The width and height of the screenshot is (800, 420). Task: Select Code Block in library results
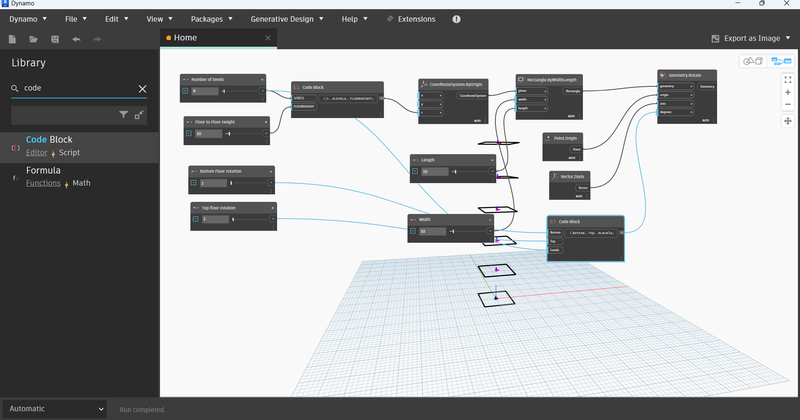point(80,147)
